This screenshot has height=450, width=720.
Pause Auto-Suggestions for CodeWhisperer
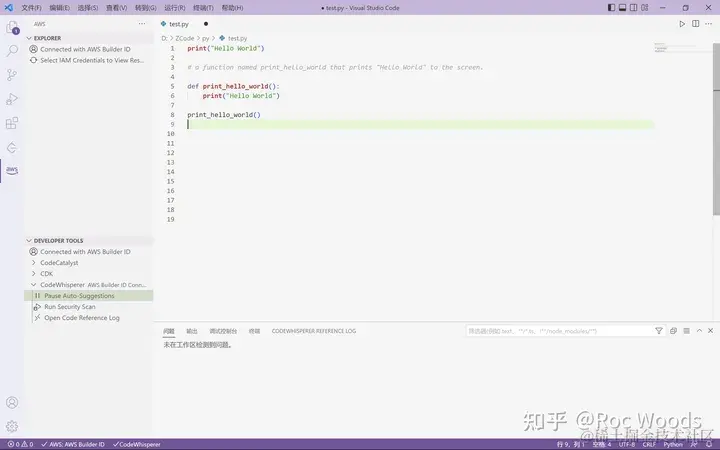click(89, 296)
